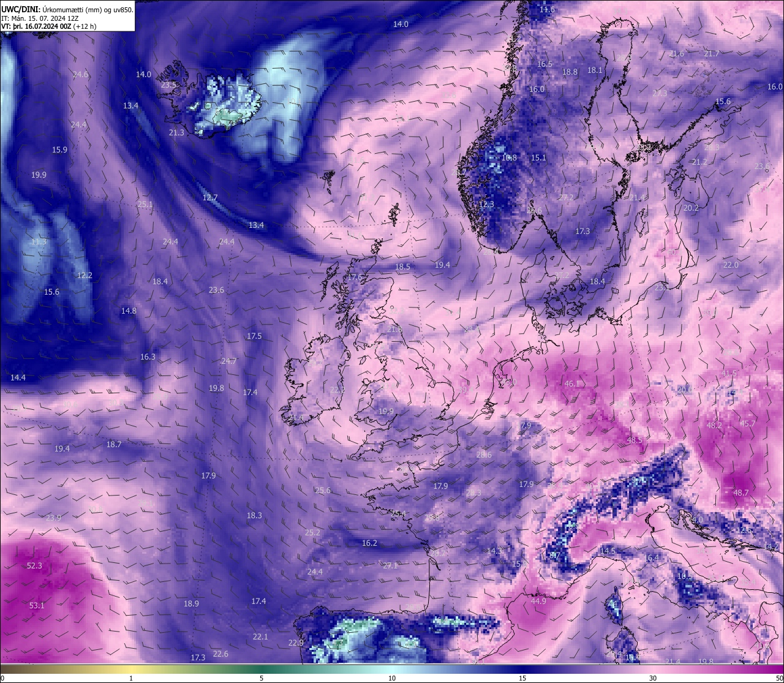Click the 46.1 value over Germany
This screenshot has width=784, height=683.
(x=572, y=383)
